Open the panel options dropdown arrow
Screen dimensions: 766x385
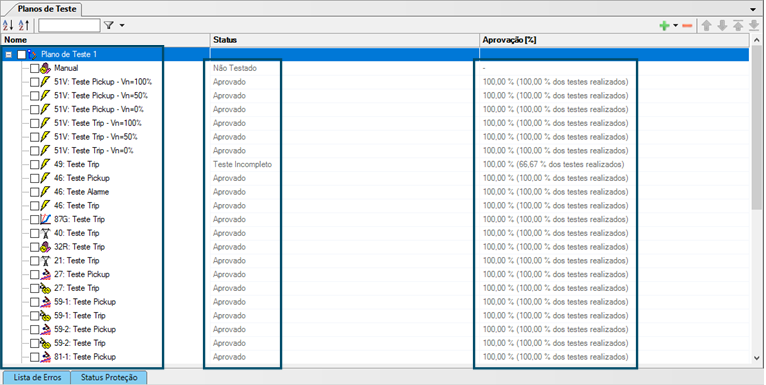tap(753, 9)
